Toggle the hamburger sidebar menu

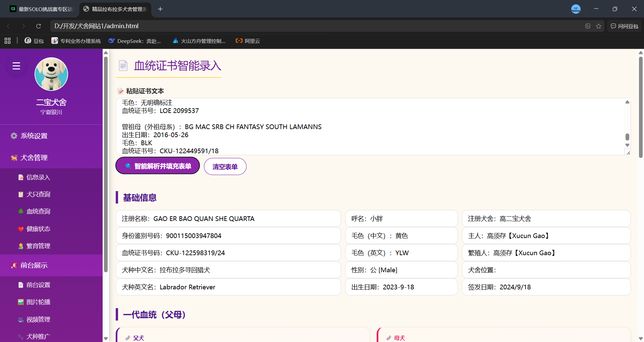pos(16,66)
